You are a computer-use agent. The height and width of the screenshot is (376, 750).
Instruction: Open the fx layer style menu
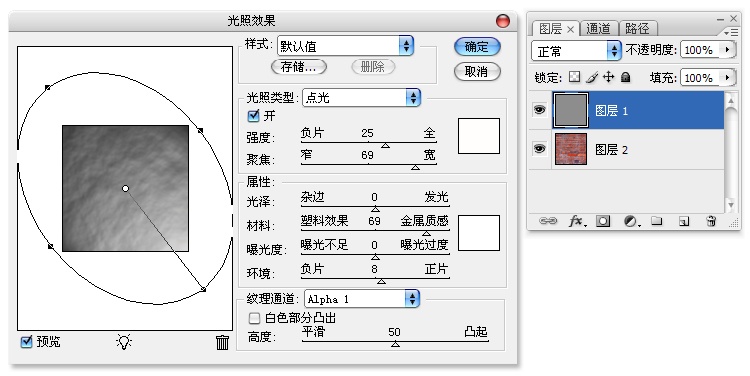[x=577, y=221]
